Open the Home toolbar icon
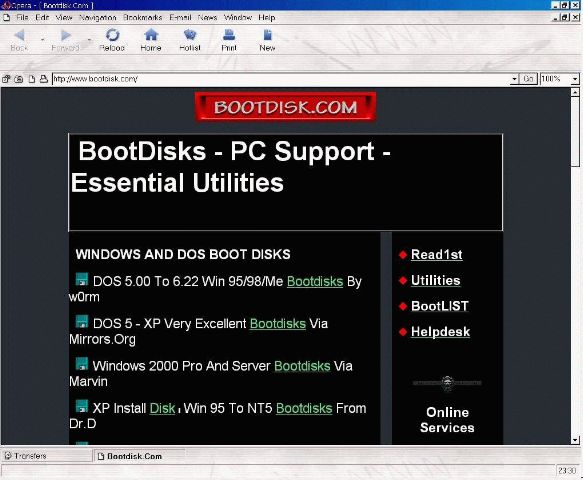Image resolution: width=583 pixels, height=480 pixels. (151, 35)
